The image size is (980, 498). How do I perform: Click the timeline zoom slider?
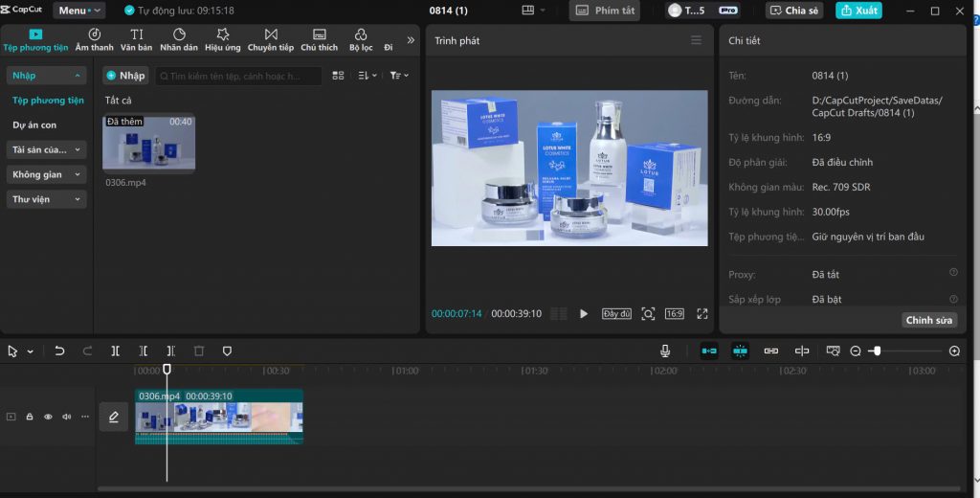click(905, 351)
